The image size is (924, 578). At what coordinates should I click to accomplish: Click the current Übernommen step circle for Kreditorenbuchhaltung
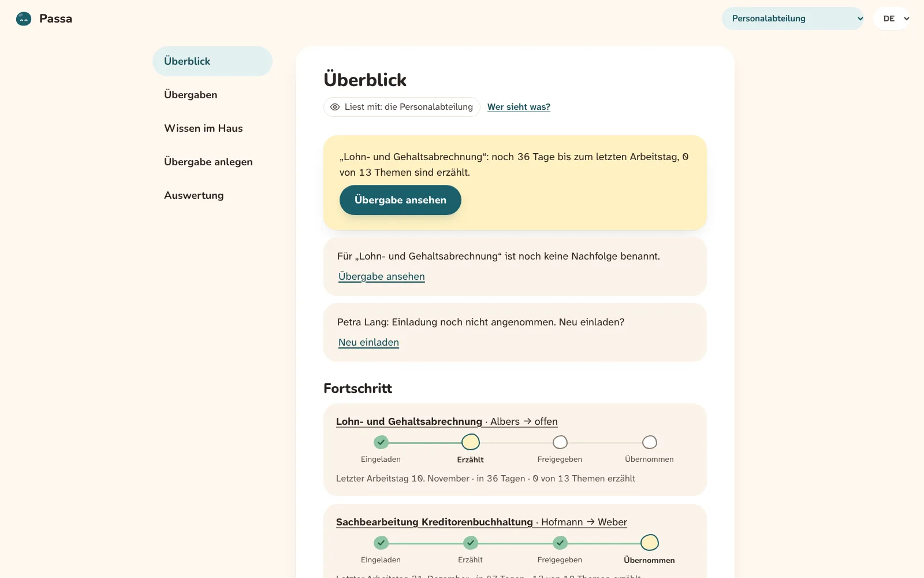tap(650, 543)
